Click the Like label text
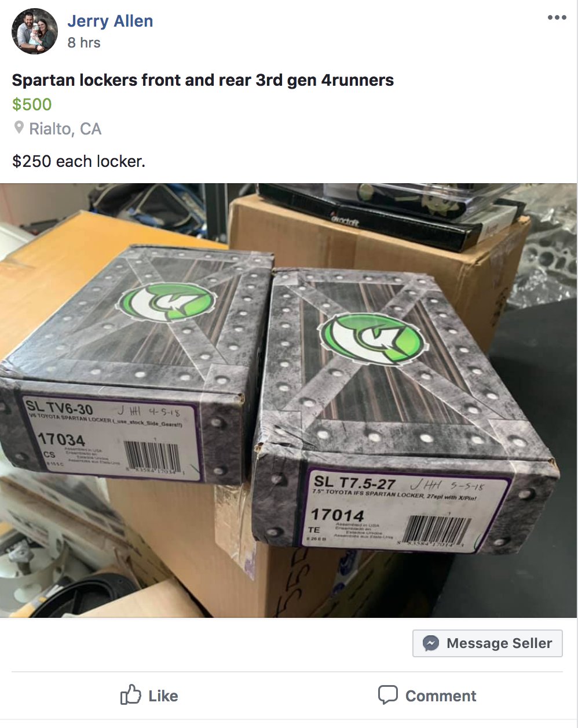Screen dimensions: 578x728 tap(163, 696)
